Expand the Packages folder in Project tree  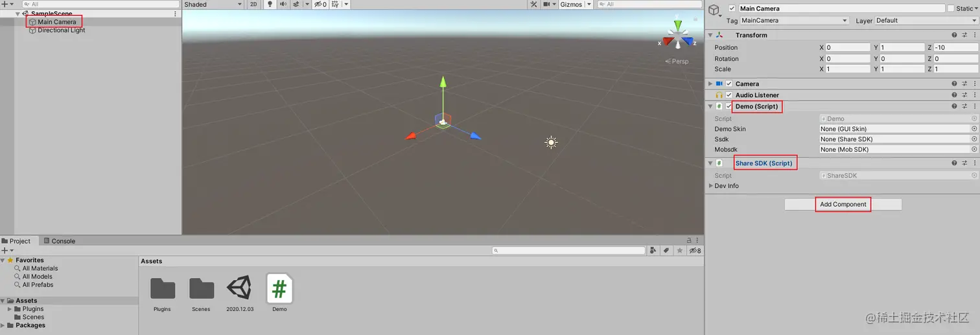click(3, 325)
